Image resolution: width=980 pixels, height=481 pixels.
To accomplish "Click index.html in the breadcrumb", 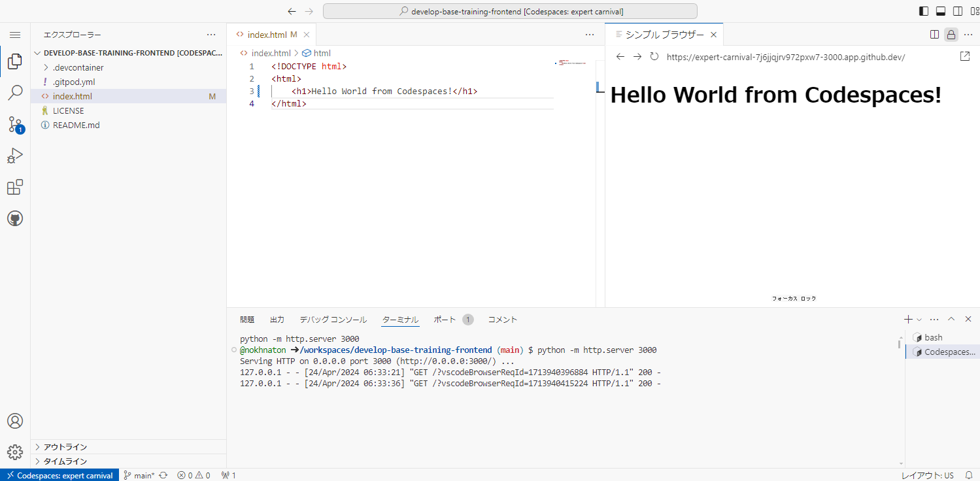I will [265, 53].
